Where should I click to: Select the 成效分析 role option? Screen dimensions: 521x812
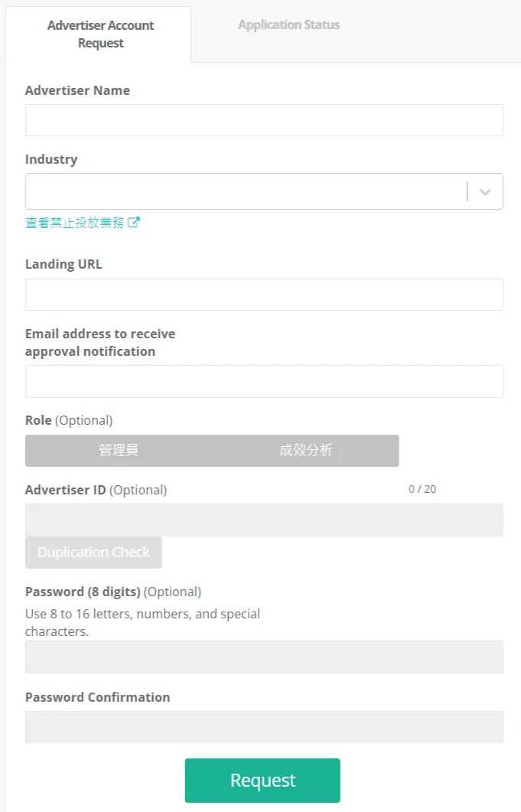point(305,451)
